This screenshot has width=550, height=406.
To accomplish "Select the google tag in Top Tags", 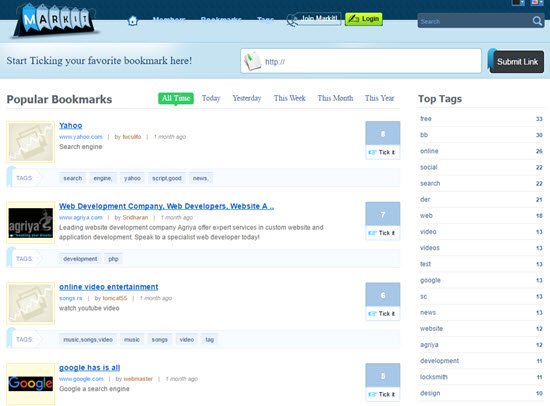I will [430, 280].
